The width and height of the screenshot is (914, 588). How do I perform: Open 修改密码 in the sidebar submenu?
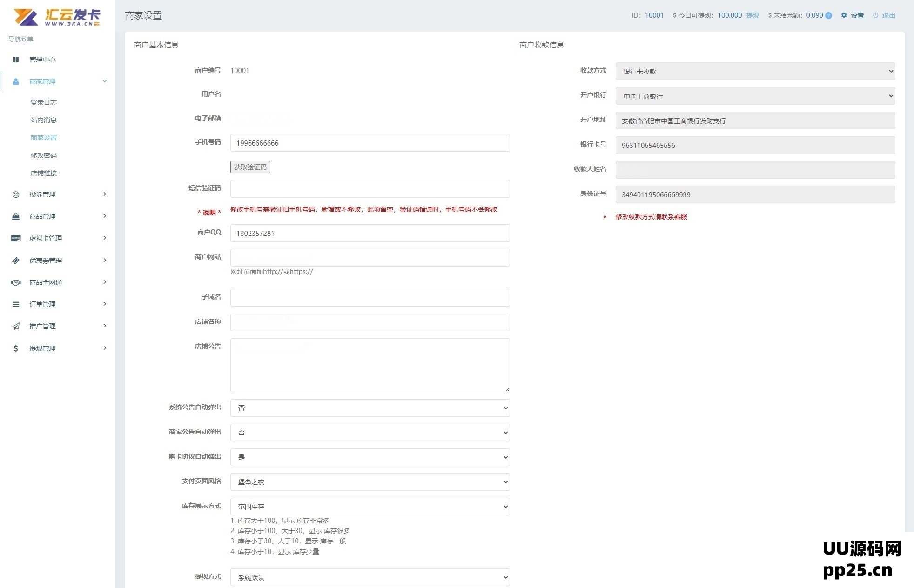click(44, 155)
